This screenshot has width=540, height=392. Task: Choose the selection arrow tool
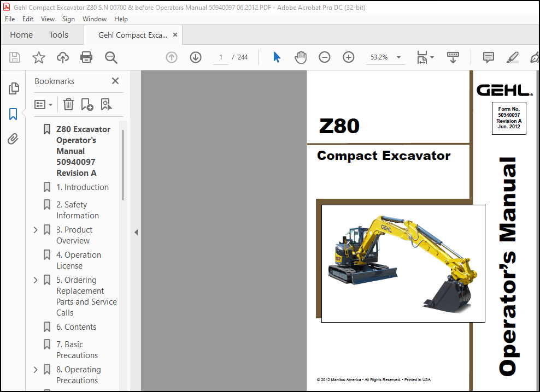(x=277, y=57)
